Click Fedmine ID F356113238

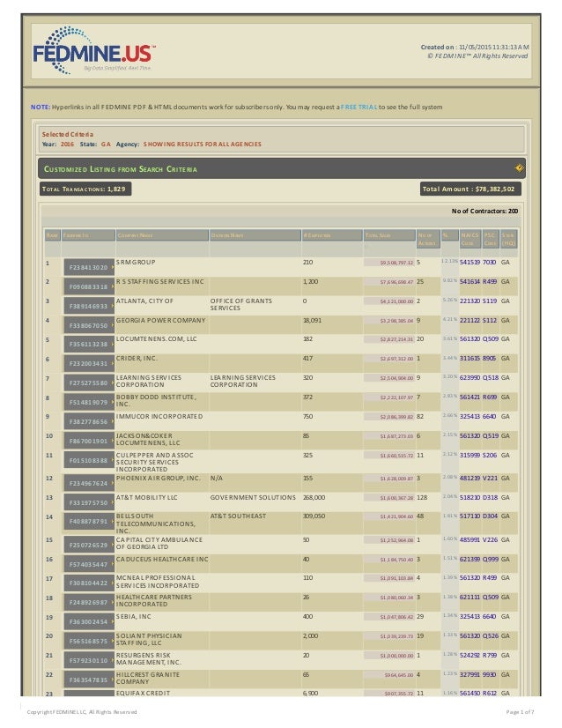coord(89,344)
